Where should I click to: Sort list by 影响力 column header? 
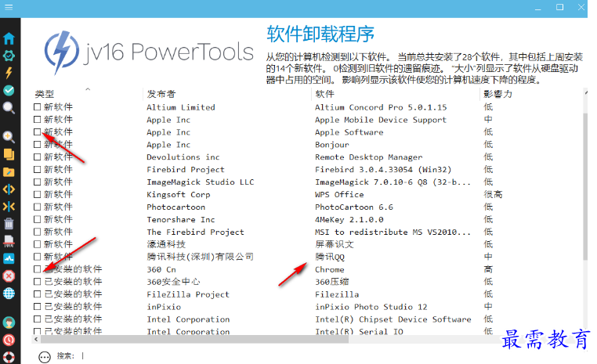pyautogui.click(x=498, y=94)
